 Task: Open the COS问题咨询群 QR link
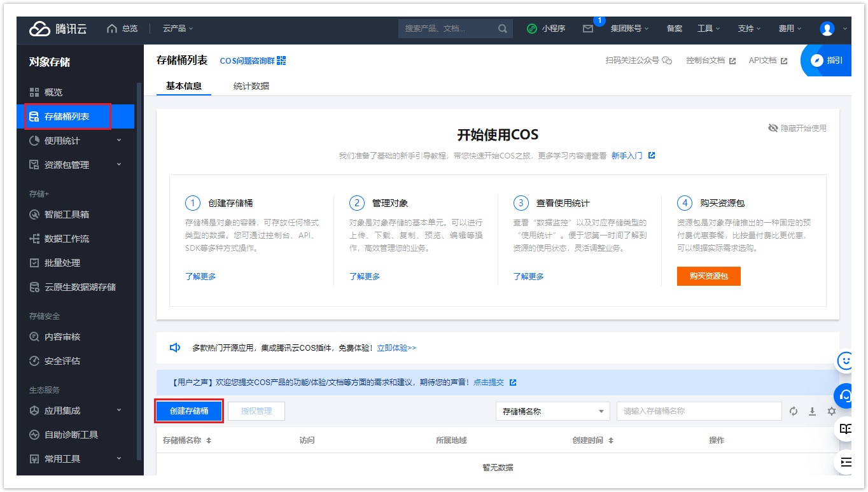[x=247, y=60]
